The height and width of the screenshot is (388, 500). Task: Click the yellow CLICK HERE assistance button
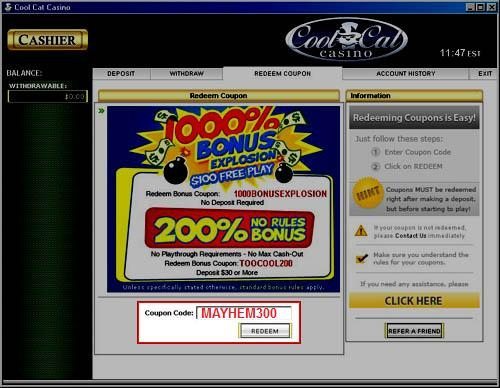(x=414, y=301)
